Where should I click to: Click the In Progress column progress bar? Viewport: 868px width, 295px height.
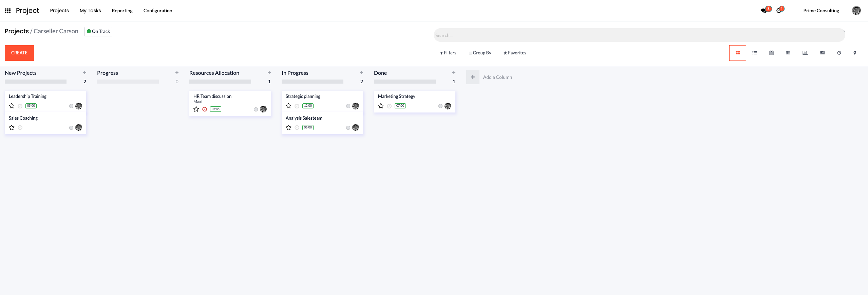[313, 82]
